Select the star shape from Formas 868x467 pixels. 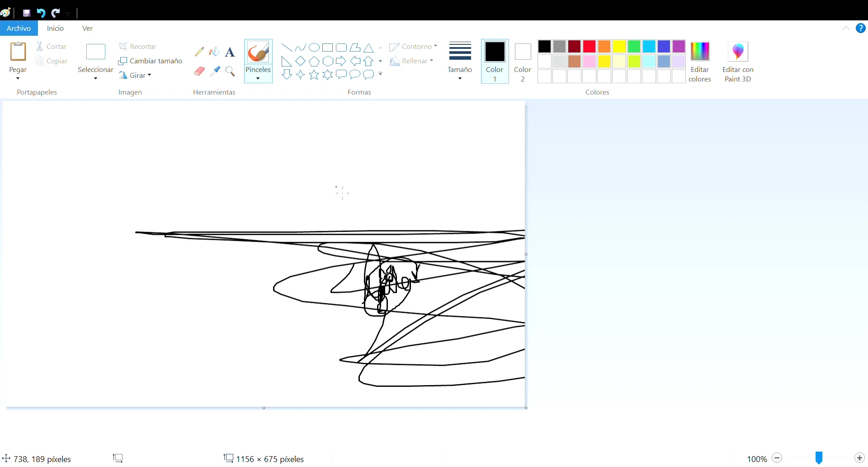[x=314, y=75]
